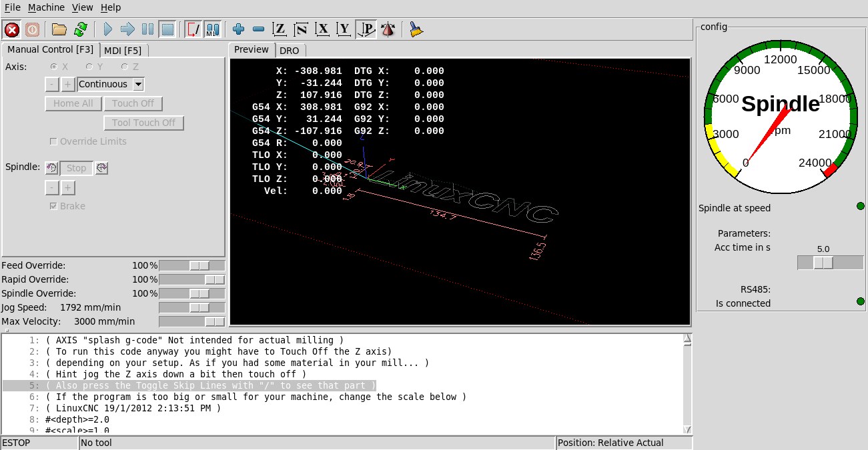
Task: Click the spindle Stop button
Action: [76, 168]
